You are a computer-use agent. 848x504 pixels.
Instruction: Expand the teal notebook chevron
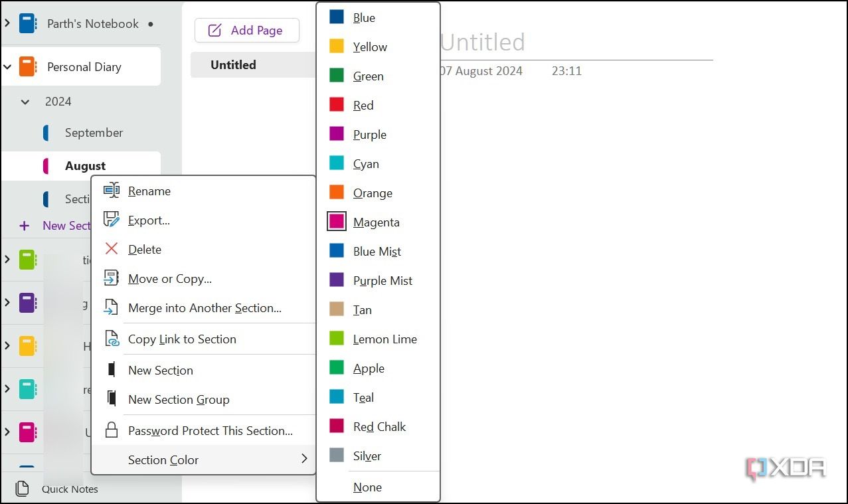tap(7, 389)
